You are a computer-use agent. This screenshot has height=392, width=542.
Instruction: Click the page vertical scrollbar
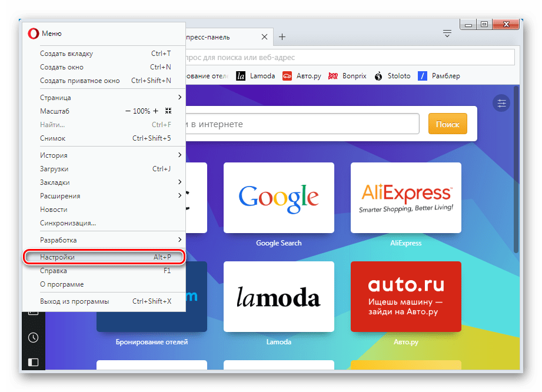[516, 170]
